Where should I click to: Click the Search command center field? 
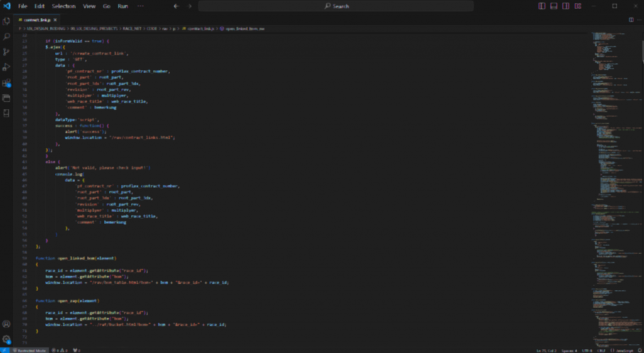[x=336, y=6]
